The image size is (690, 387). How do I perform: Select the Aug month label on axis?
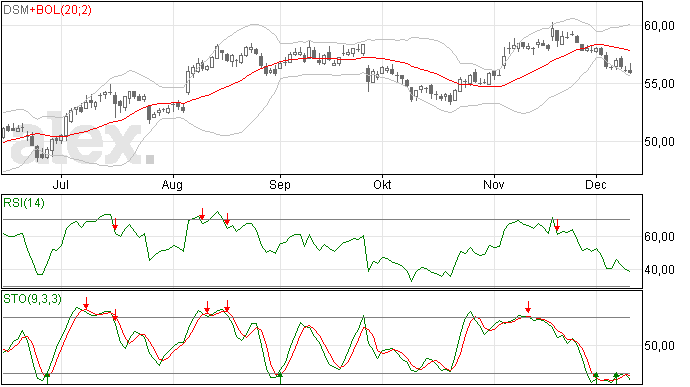pos(172,185)
